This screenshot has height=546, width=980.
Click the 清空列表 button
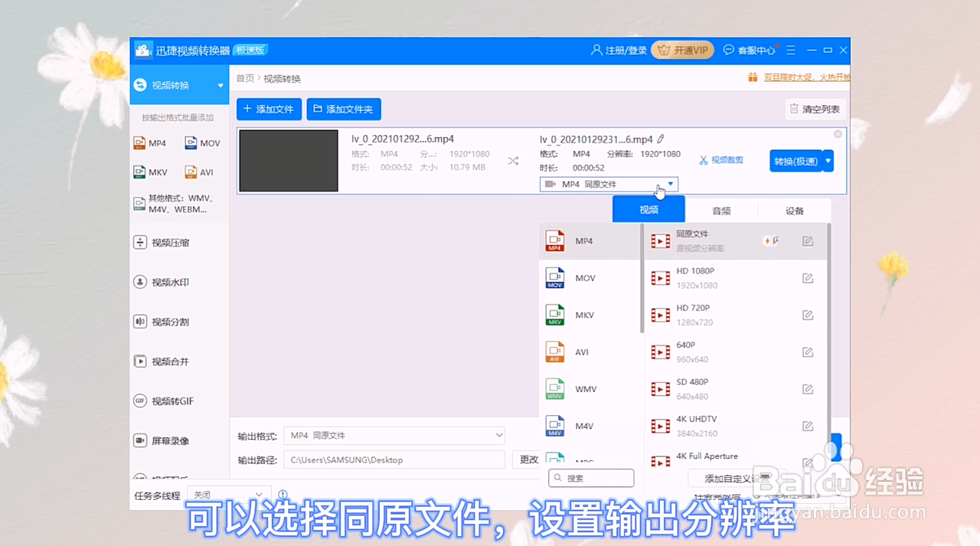815,110
